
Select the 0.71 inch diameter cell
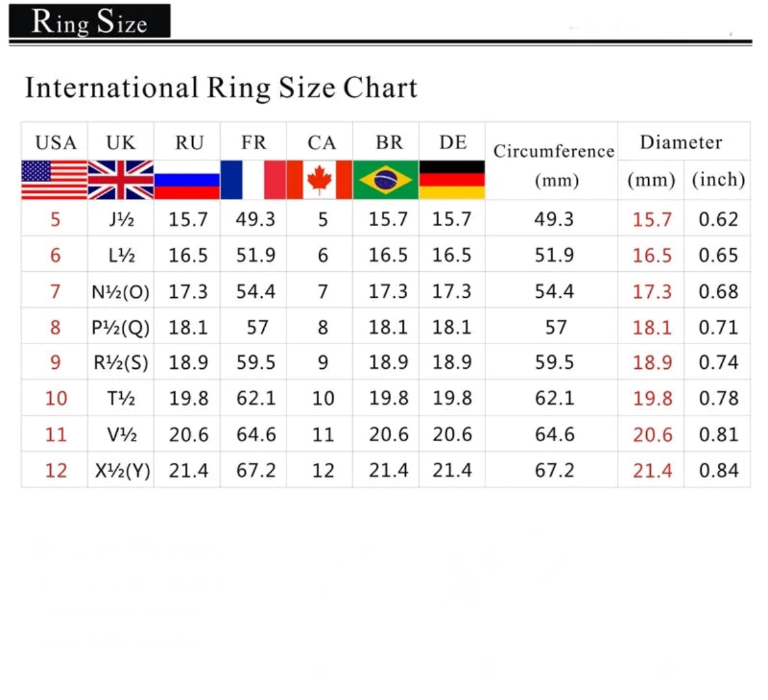click(718, 327)
